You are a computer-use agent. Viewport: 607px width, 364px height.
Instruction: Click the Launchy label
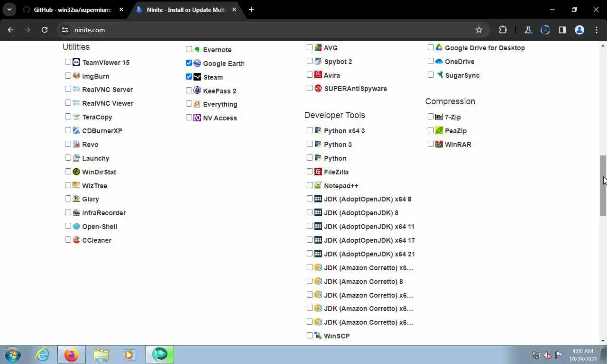96,158
